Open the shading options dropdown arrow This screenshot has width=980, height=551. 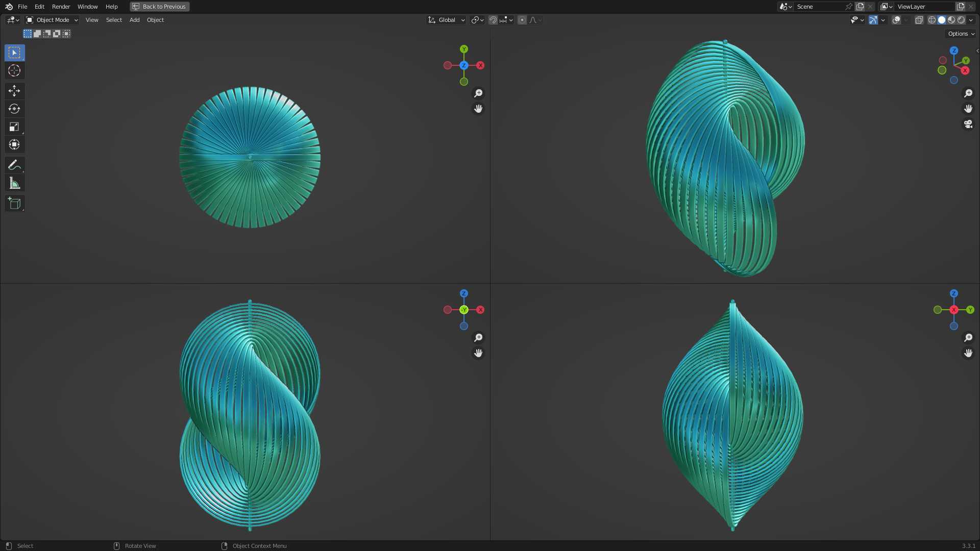(971, 20)
